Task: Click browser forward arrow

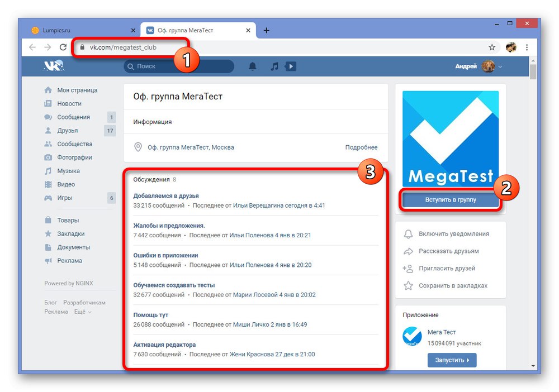Action: (48, 47)
